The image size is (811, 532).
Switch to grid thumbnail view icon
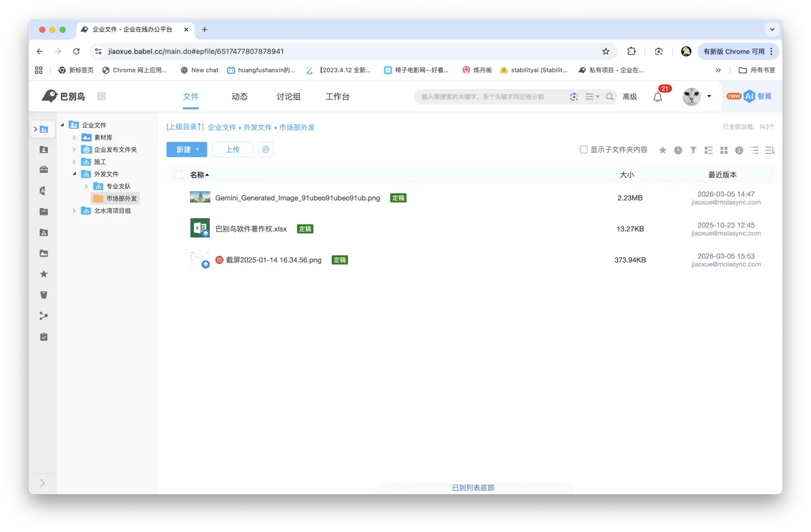[724, 151]
